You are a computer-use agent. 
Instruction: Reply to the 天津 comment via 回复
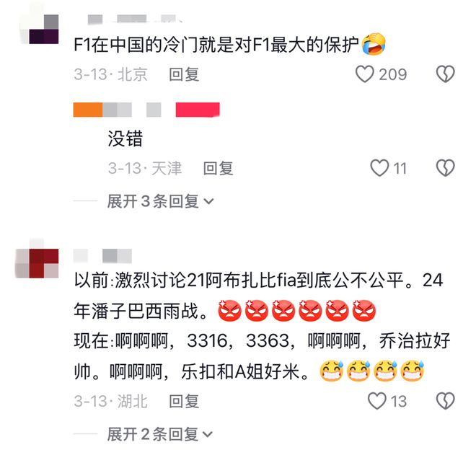pyautogui.click(x=218, y=168)
